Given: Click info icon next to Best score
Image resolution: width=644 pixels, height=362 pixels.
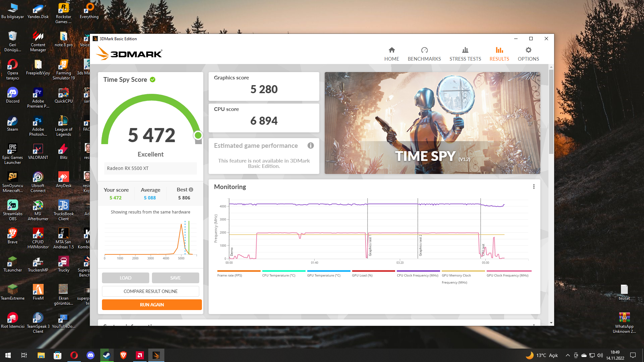Looking at the screenshot, I should coord(191,189).
